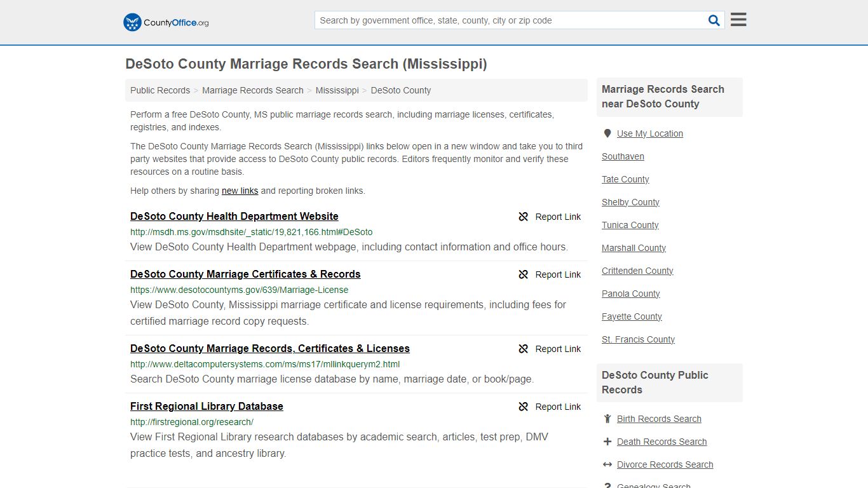868x488 pixels.
Task: Click DeSoto County breadcrumb
Action: [x=401, y=90]
